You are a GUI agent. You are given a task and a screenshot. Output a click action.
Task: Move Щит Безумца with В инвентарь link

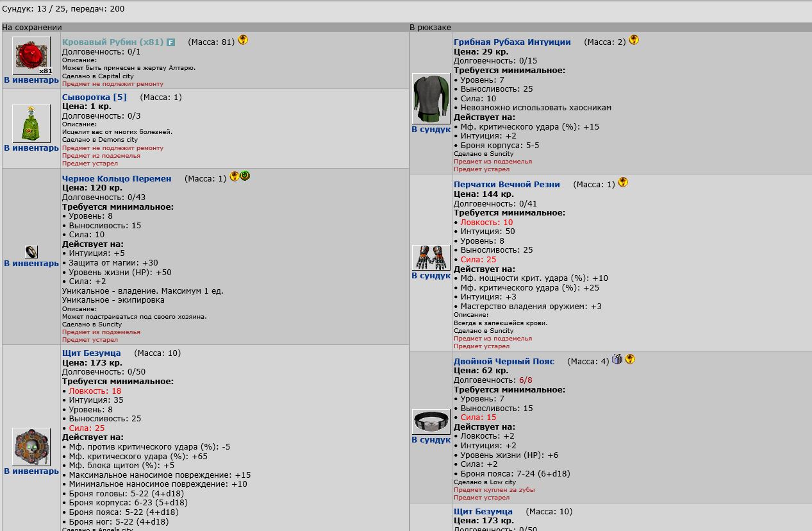pos(31,471)
